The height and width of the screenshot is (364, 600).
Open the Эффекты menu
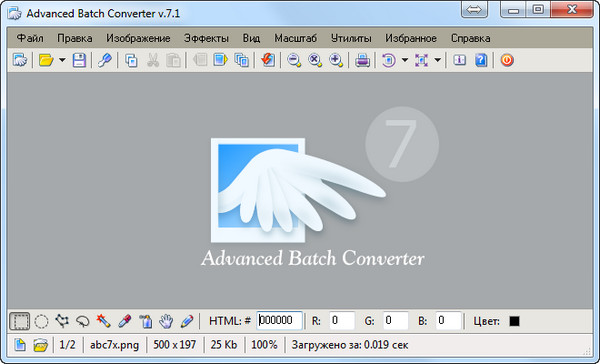206,38
